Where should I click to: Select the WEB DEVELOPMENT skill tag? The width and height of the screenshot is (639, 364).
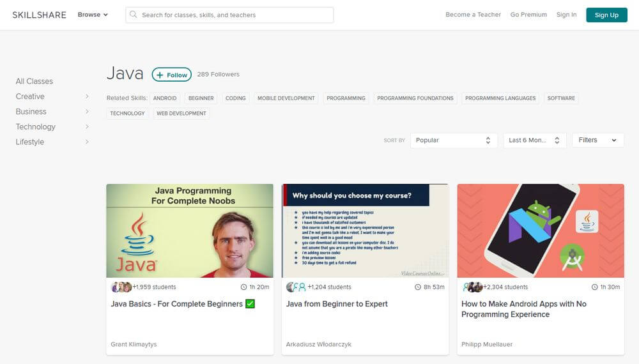coord(181,113)
